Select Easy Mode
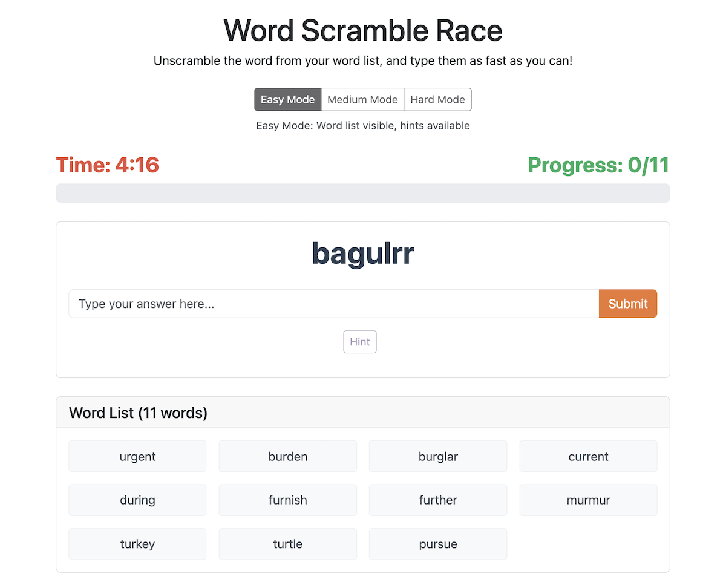726x588 pixels. pyautogui.click(x=287, y=99)
